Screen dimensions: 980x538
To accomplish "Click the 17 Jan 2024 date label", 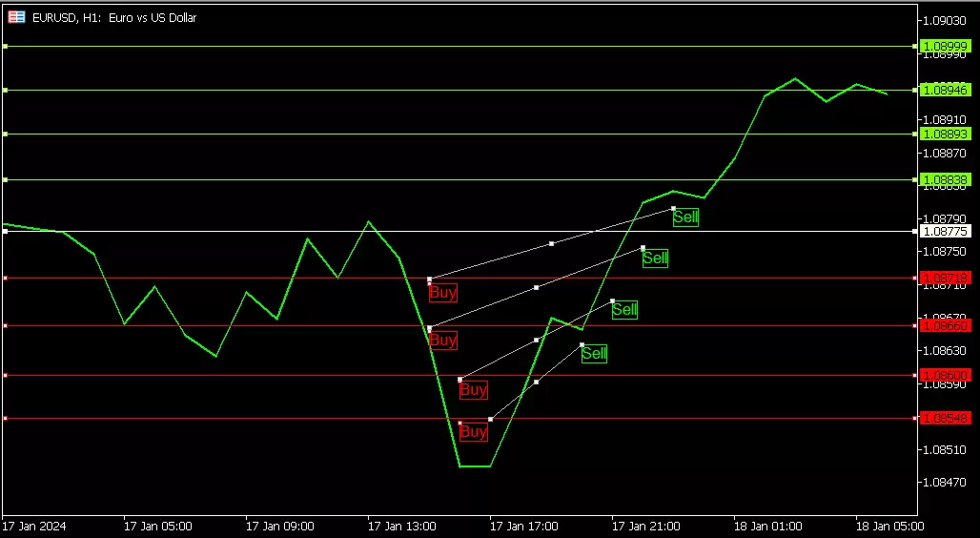I will coord(33,526).
